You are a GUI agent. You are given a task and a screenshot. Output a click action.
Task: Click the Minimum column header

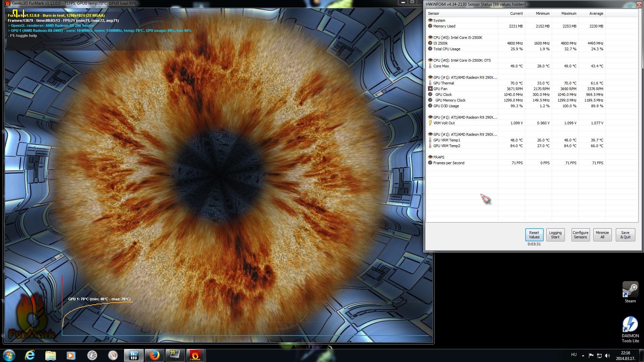point(538,13)
